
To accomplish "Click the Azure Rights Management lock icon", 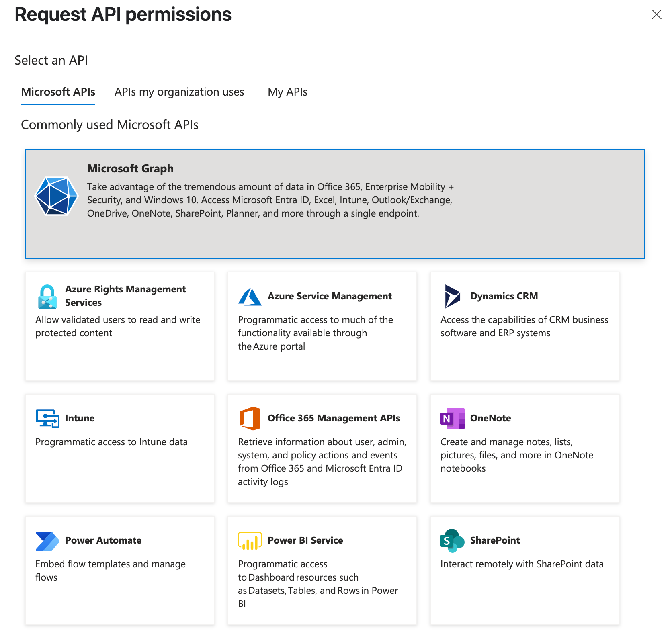I will point(47,297).
